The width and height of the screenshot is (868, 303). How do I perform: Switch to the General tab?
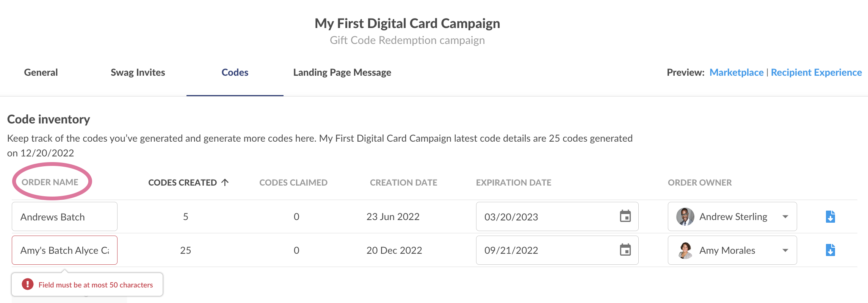click(x=41, y=72)
